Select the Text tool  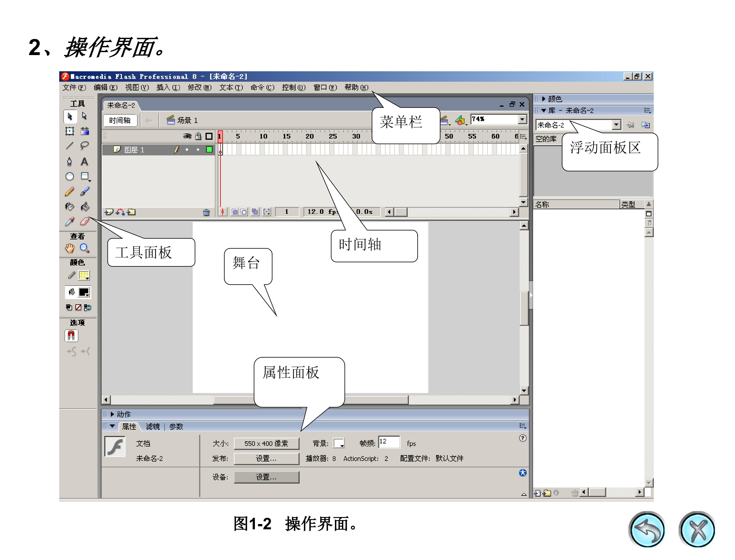tap(85, 162)
